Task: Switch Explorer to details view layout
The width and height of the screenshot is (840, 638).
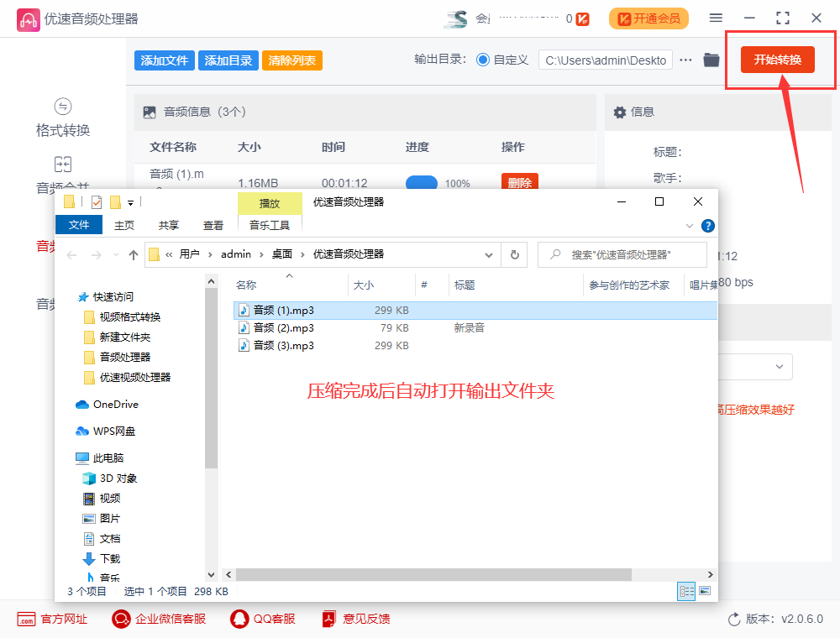Action: point(686,591)
